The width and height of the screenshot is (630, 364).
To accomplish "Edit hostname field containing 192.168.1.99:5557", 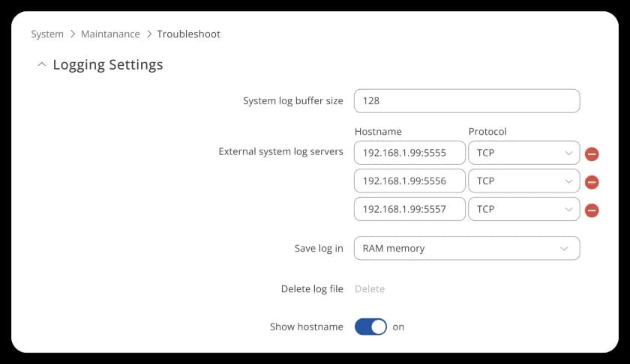I will [409, 209].
